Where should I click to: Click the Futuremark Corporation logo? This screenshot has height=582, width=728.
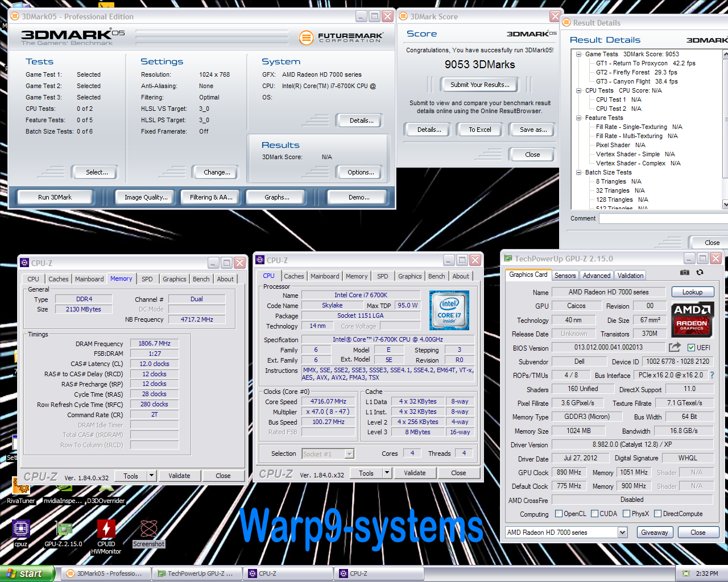click(x=341, y=38)
